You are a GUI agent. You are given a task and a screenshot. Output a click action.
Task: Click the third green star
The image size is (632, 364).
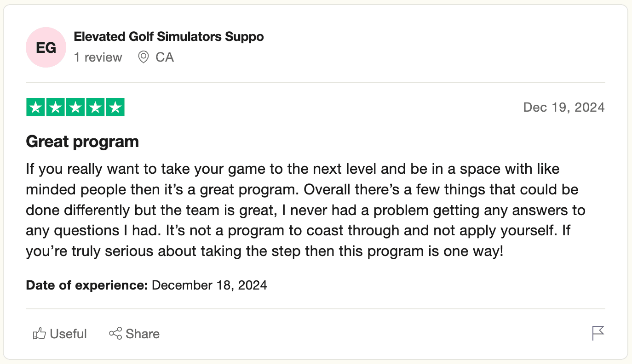75,108
